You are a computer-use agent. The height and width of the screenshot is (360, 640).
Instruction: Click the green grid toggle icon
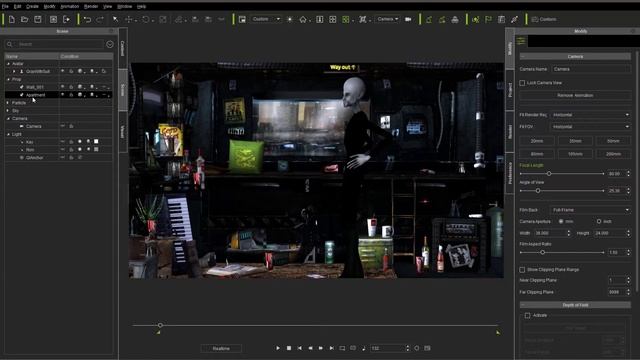click(346, 19)
